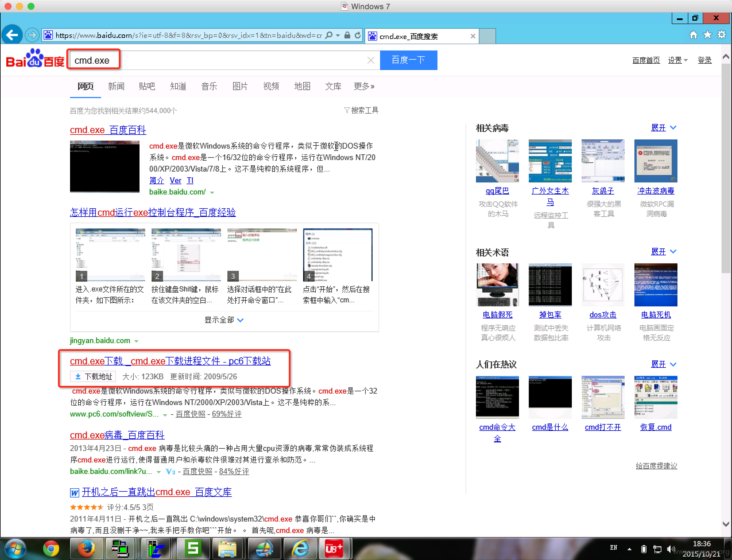Open the 怎样用cmd运行exe控制台程序 result
Image resolution: width=732 pixels, height=560 pixels.
(x=153, y=212)
